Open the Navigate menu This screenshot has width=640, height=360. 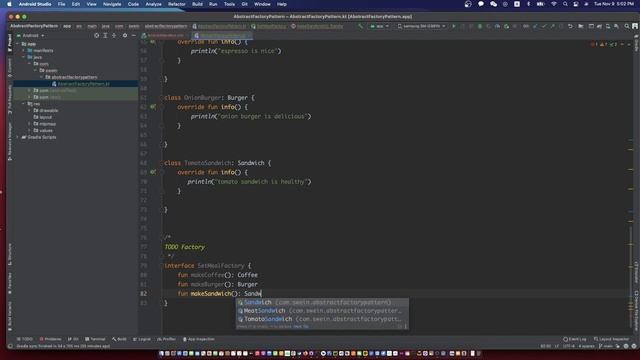click(x=112, y=4)
